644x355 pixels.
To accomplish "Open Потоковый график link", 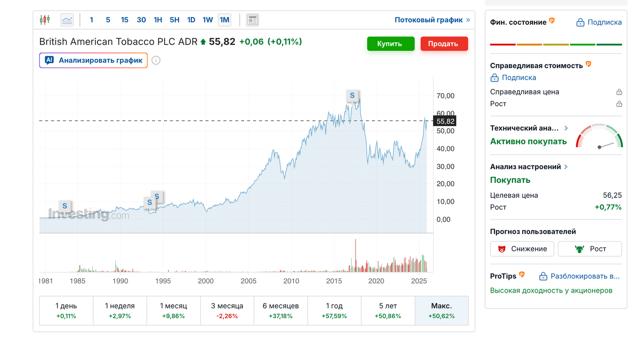I will coord(432,20).
